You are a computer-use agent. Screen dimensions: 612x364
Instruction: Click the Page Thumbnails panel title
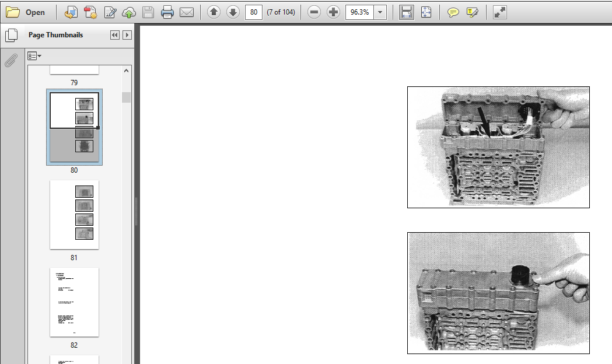click(56, 35)
